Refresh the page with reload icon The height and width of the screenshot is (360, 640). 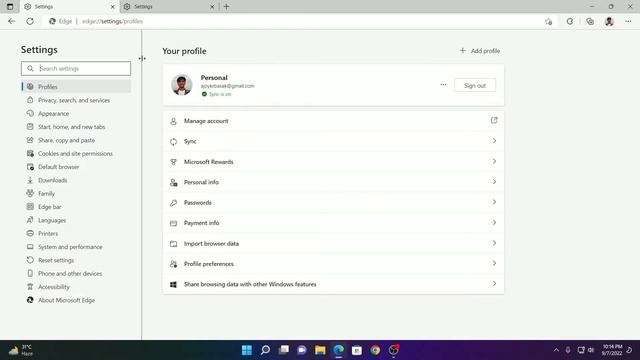click(x=30, y=21)
